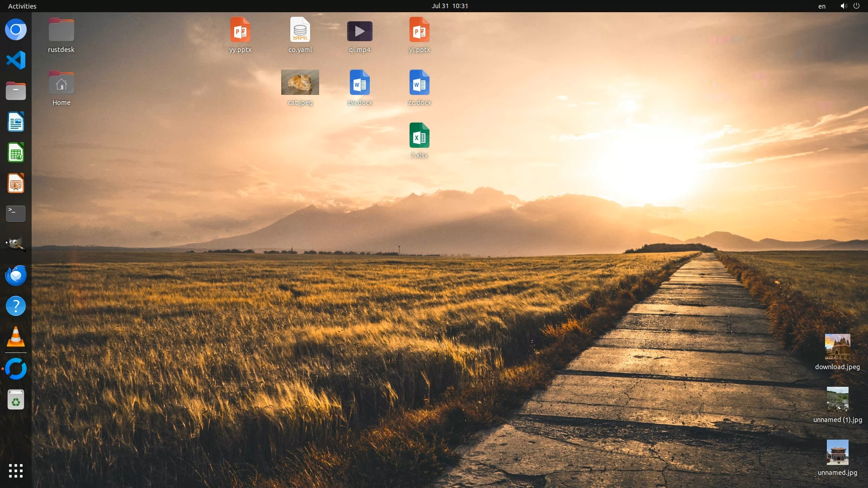Screen dimensions: 868x488
Task: Open the clock and calendar menu
Action: tap(449, 6)
